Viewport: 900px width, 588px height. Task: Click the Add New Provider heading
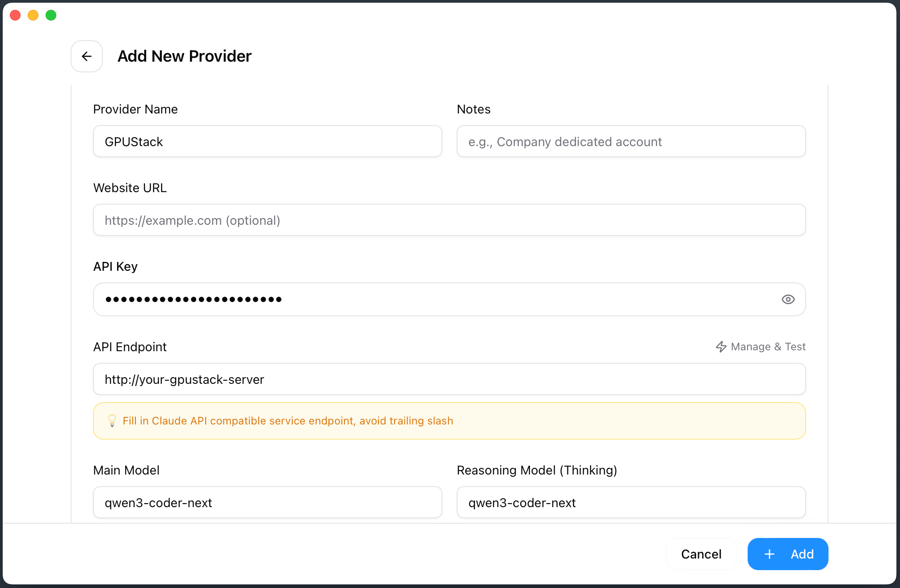pyautogui.click(x=185, y=56)
